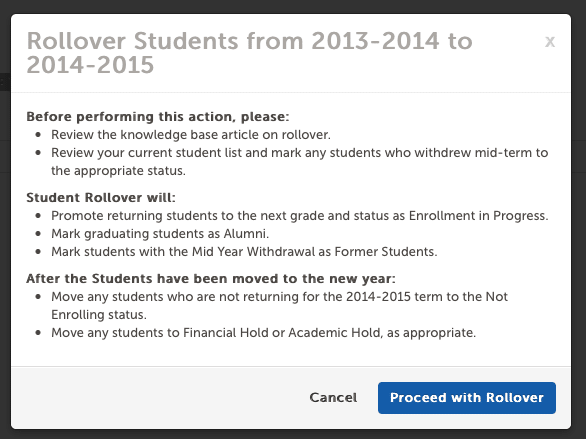Viewport: 586px width, 439px height.
Task: Click 'Review the knowledge base article on rollover' text
Action: [191, 135]
